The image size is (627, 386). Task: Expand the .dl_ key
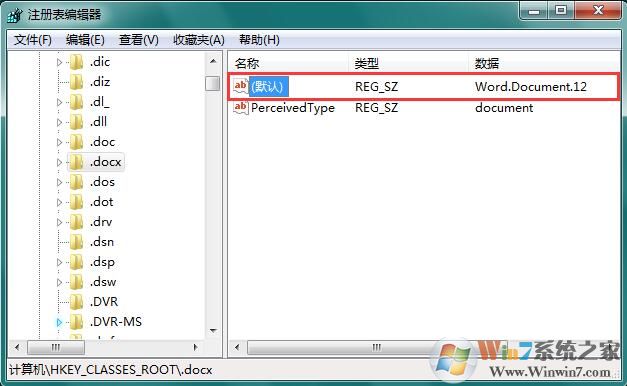click(x=59, y=102)
